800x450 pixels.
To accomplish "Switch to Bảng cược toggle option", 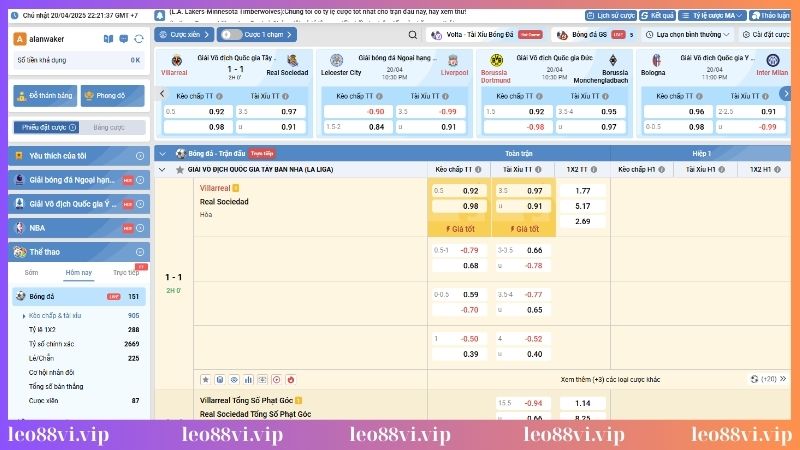I will [108, 127].
